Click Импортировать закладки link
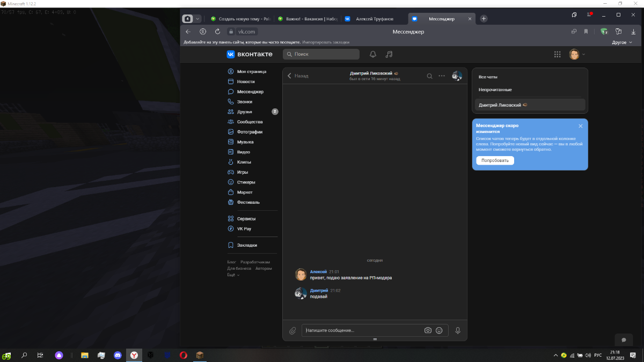Viewport: 644px width, 362px height. pyautogui.click(x=326, y=42)
